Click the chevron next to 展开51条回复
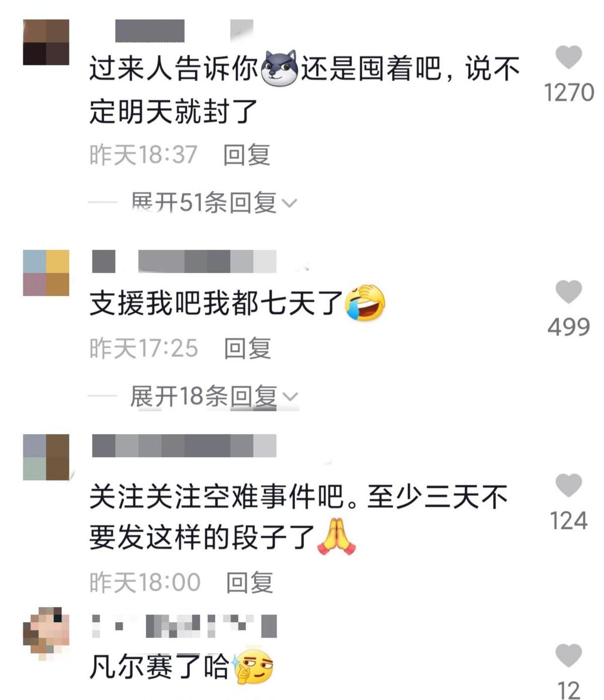604x700 pixels. (289, 203)
